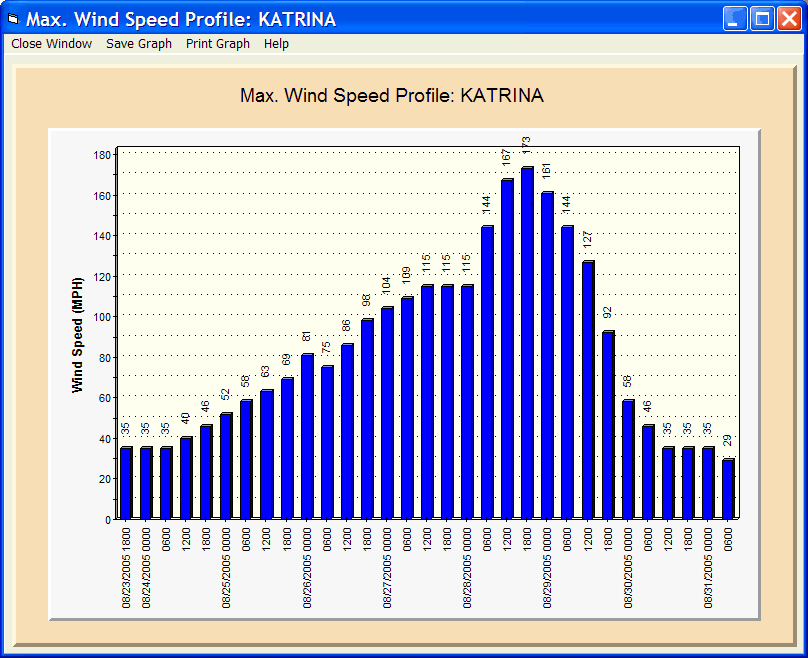The image size is (808, 658).
Task: Select Print Graph from the menu bar
Action: tap(218, 44)
